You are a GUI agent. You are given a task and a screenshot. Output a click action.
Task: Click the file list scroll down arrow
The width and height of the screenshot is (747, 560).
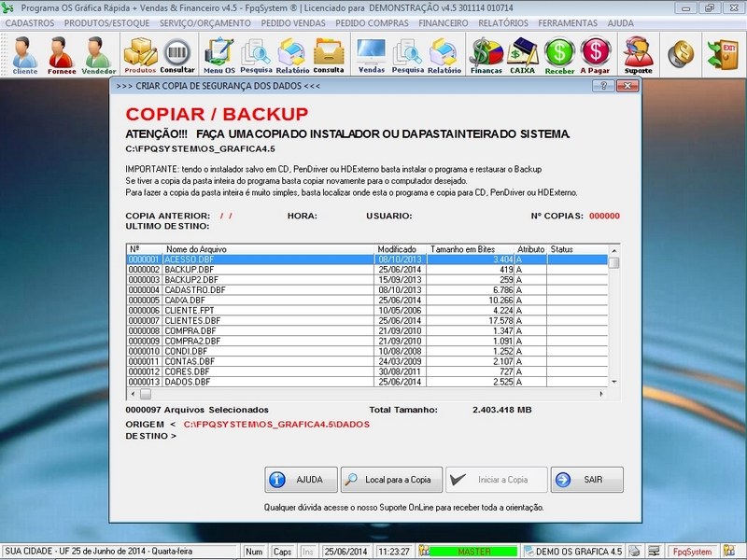point(613,382)
